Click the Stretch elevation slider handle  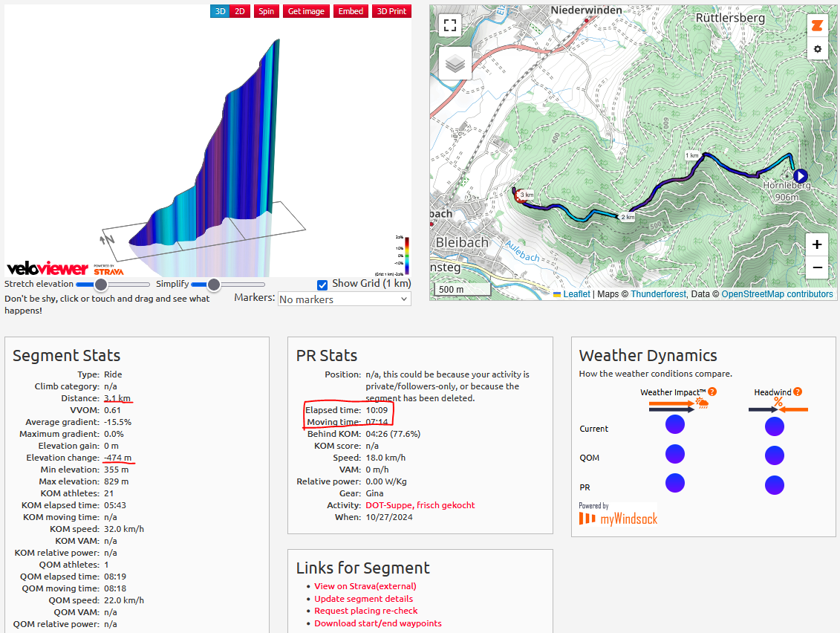(x=101, y=285)
